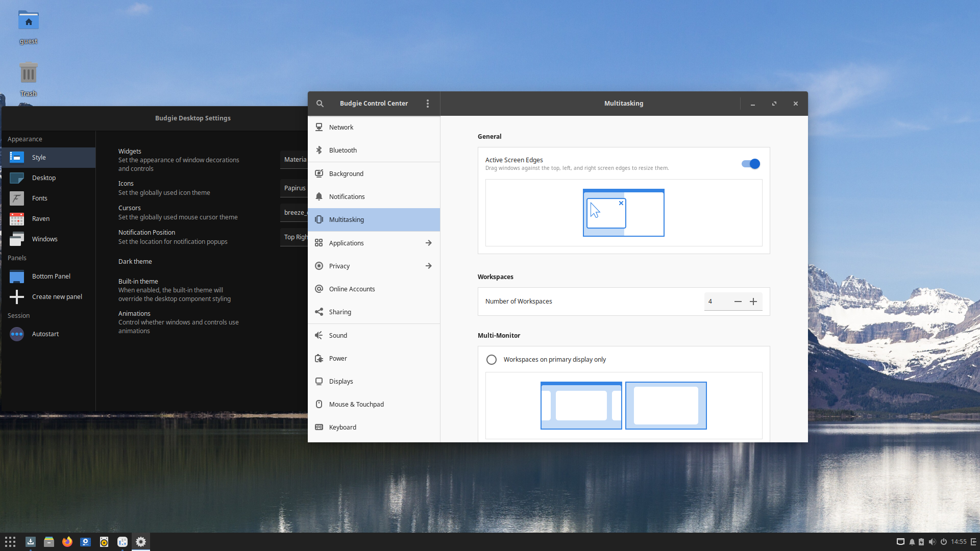Increase the number of workspaces with plus

(753, 302)
